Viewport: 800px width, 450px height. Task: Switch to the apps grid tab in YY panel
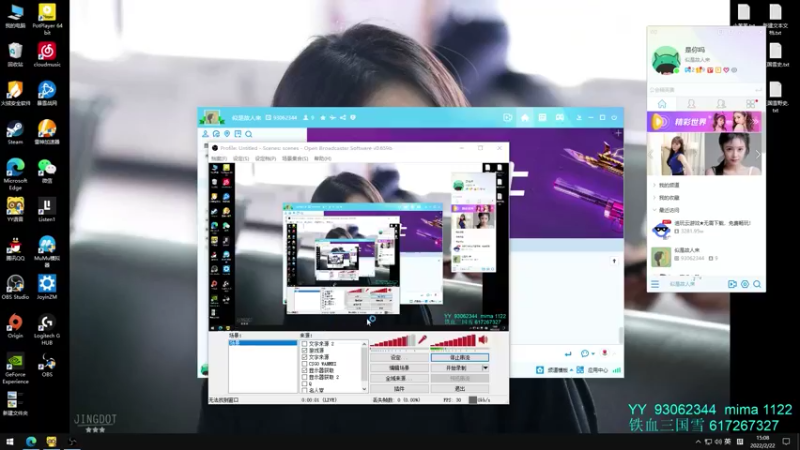coord(751,104)
